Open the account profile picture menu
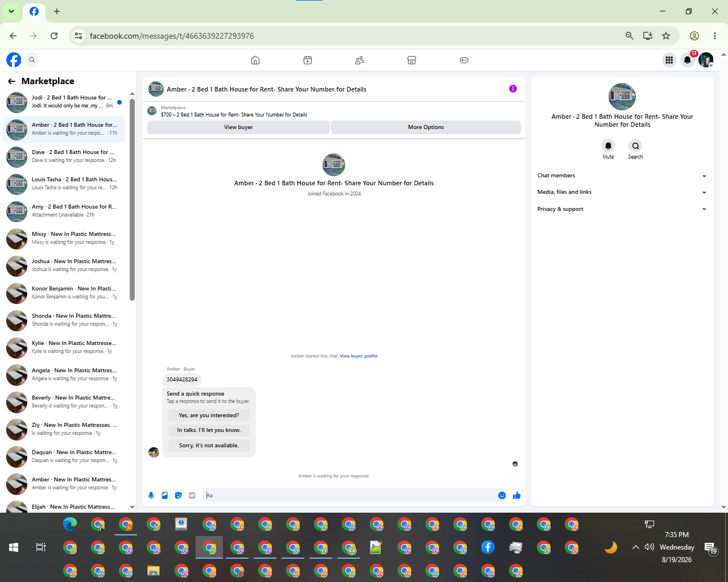 pos(706,60)
